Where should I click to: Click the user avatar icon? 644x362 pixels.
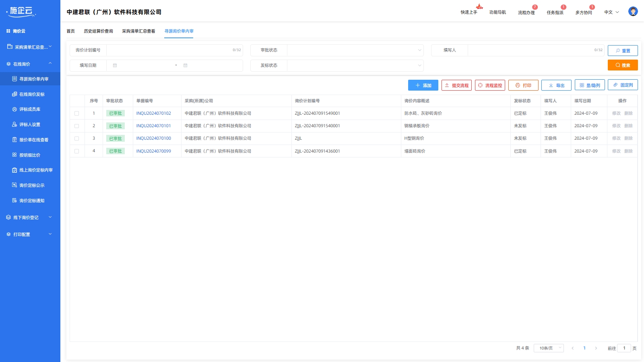coord(633,11)
